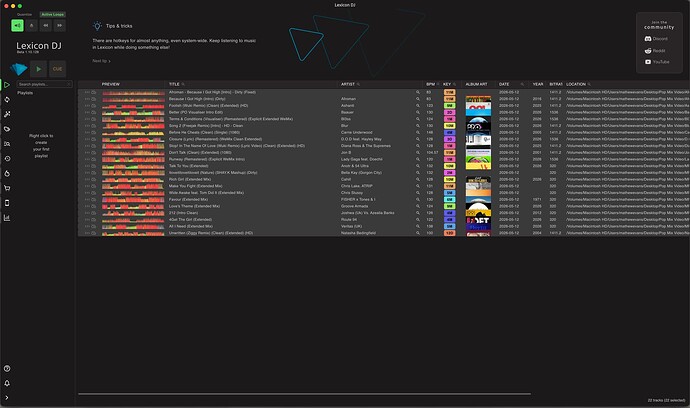Open the History clock icon in the sidebar

pos(7,158)
